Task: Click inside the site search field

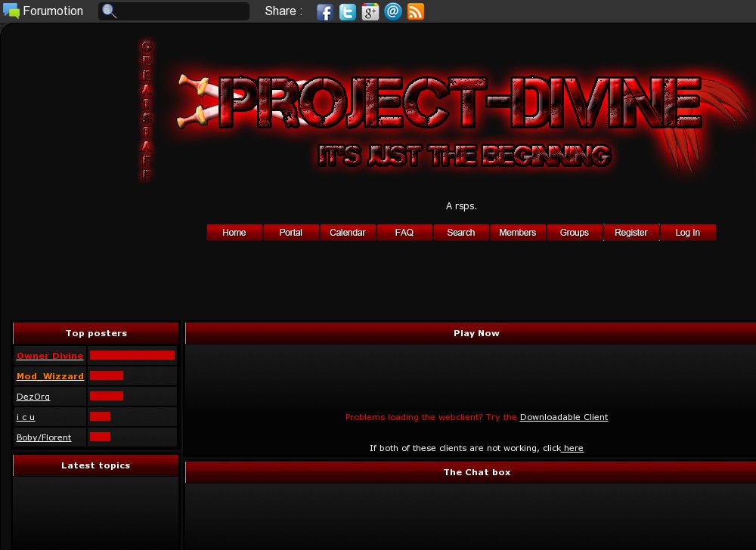Action: pyautogui.click(x=181, y=11)
